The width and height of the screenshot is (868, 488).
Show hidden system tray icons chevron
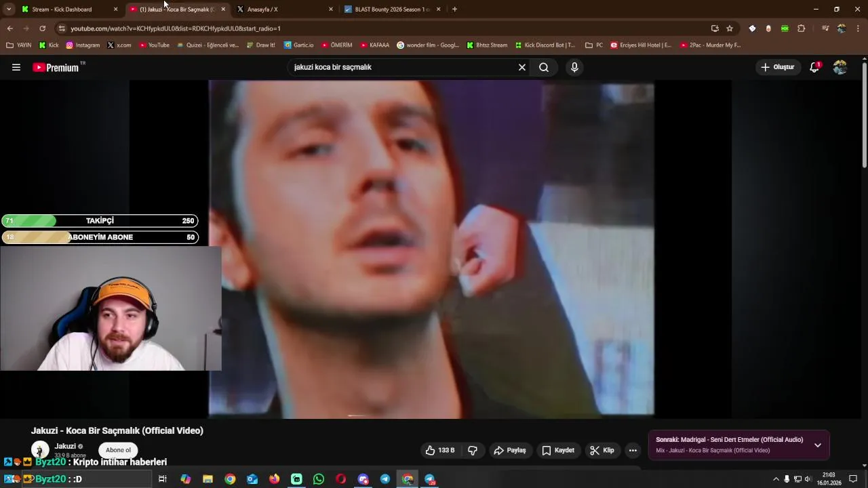coord(776,479)
